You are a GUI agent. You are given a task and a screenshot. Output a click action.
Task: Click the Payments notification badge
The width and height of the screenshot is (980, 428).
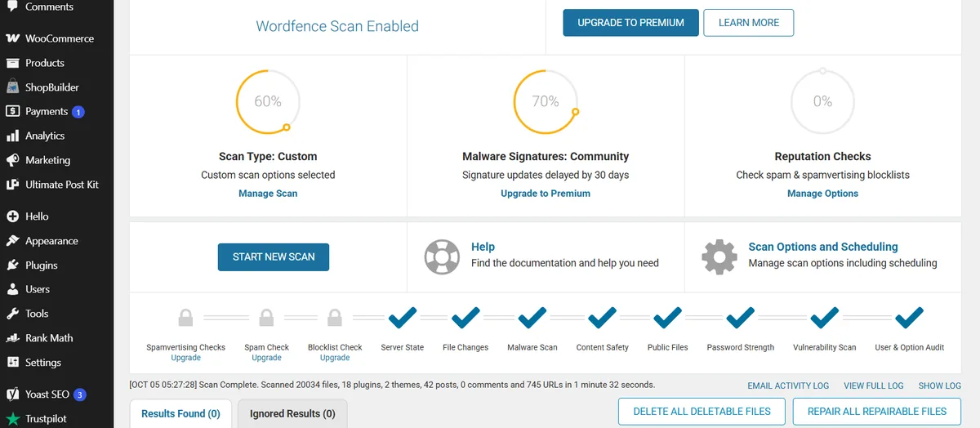[x=78, y=112]
